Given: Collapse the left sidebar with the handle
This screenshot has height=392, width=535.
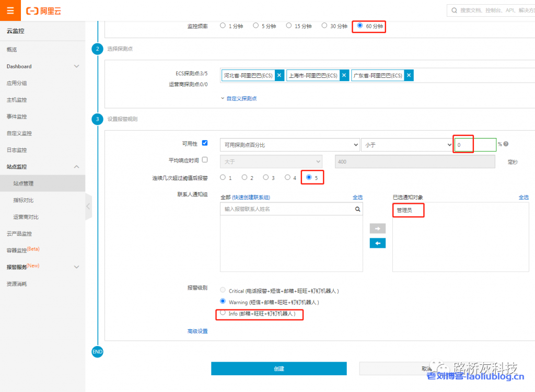Looking at the screenshot, I should (x=88, y=206).
